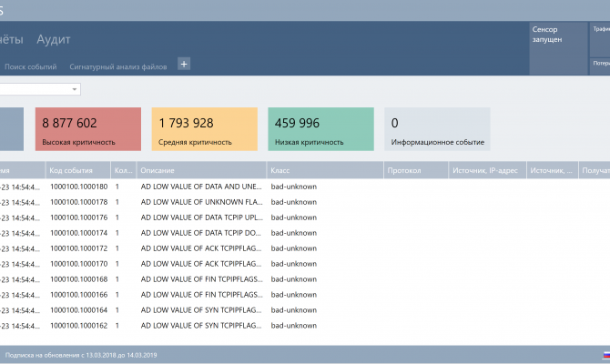
Task: Sort by Источник, IP-адрес column
Action: tap(485, 170)
